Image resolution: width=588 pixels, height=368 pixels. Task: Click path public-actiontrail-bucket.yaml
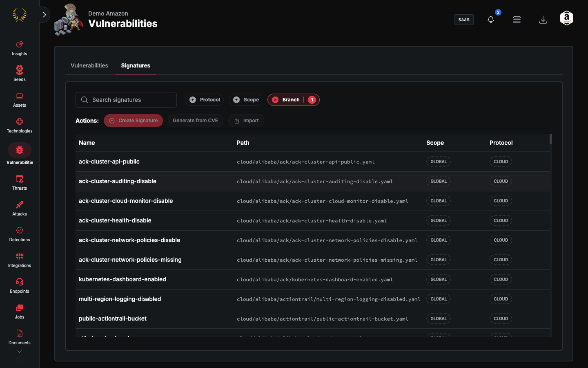pyautogui.click(x=323, y=319)
